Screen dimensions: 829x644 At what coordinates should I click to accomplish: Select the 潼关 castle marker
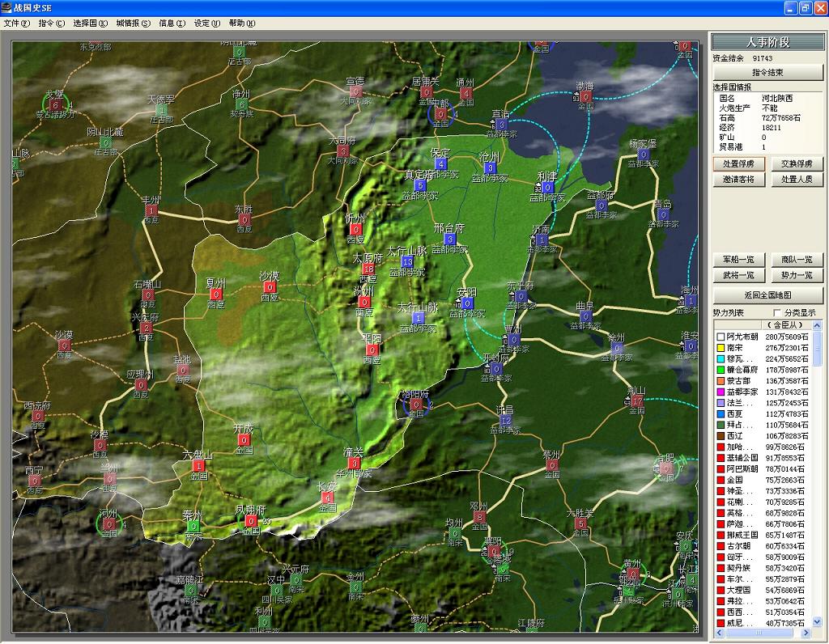pos(354,463)
